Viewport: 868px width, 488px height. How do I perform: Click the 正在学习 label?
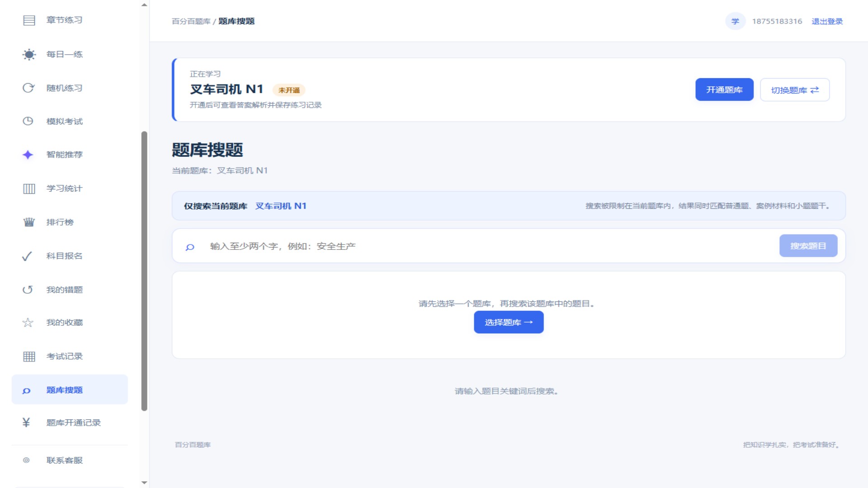[x=205, y=74]
